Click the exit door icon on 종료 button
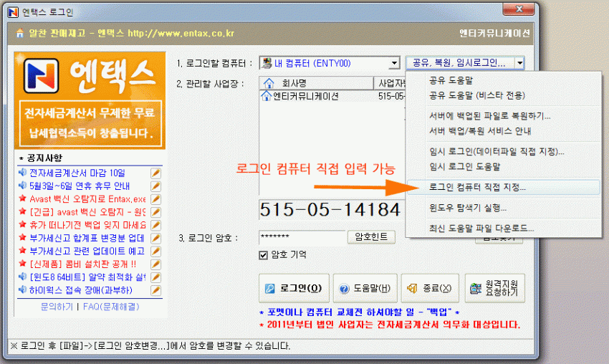This screenshot has height=364, width=609. tap(412, 288)
